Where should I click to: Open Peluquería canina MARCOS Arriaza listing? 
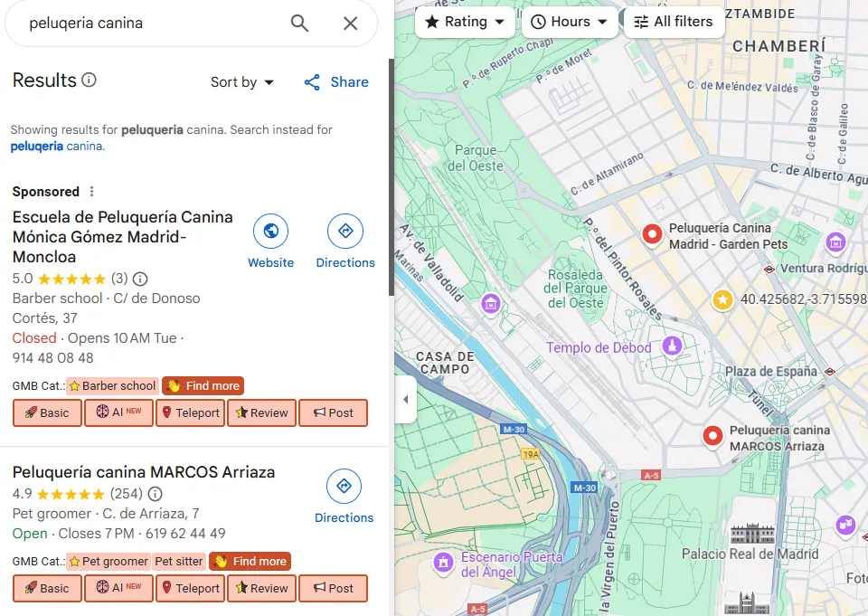pos(144,472)
